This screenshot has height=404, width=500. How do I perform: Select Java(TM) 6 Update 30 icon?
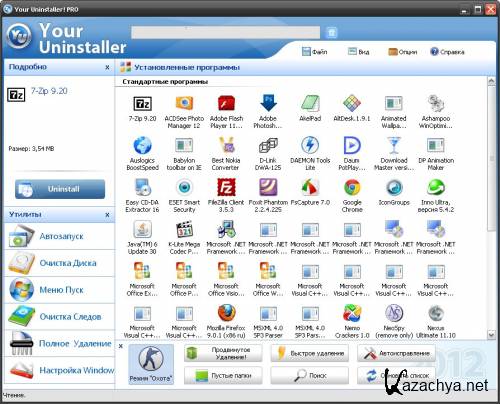point(143,229)
